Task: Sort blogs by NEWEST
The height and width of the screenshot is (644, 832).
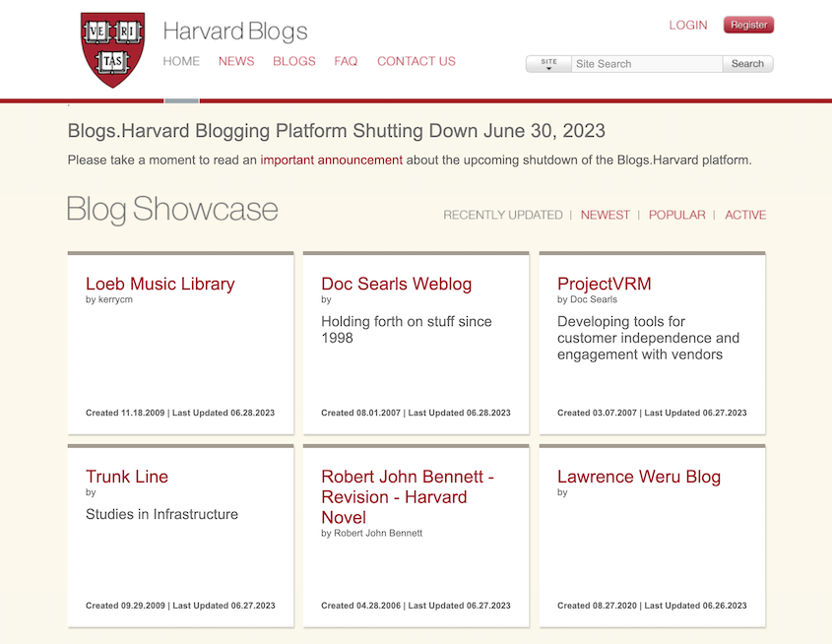Action: point(605,215)
